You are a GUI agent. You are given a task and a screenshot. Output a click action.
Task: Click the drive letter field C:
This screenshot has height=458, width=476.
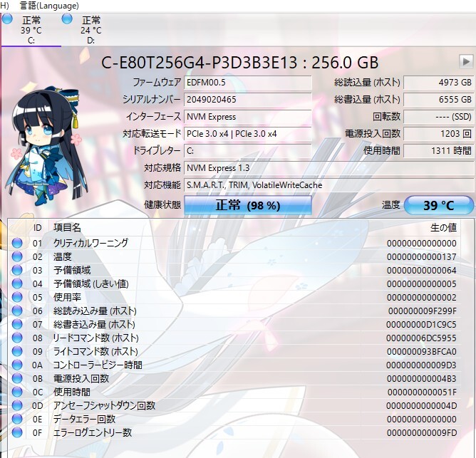(x=248, y=151)
